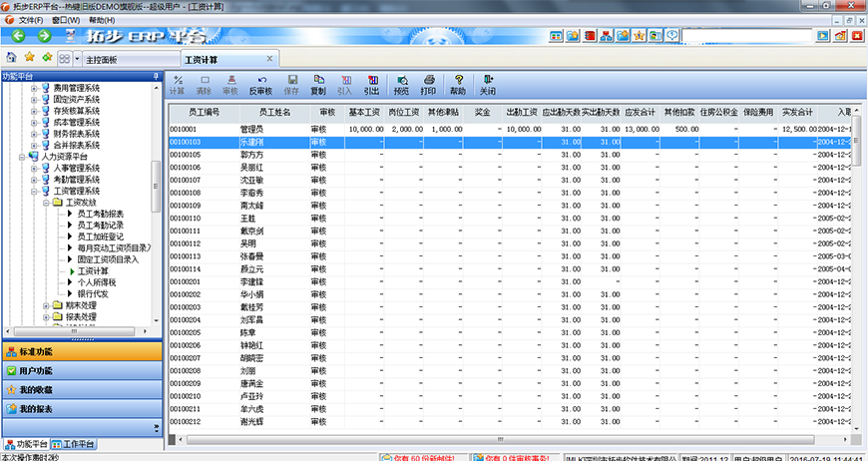Viewport: 868px width, 461px height.
Task: Open 预览 (print preview) from the toolbar
Action: pos(401,84)
